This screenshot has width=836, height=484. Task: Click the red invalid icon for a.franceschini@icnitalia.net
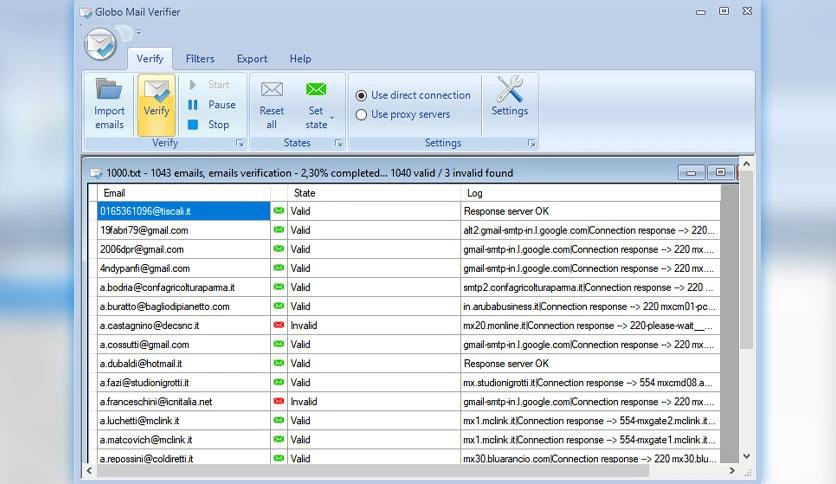tap(278, 401)
